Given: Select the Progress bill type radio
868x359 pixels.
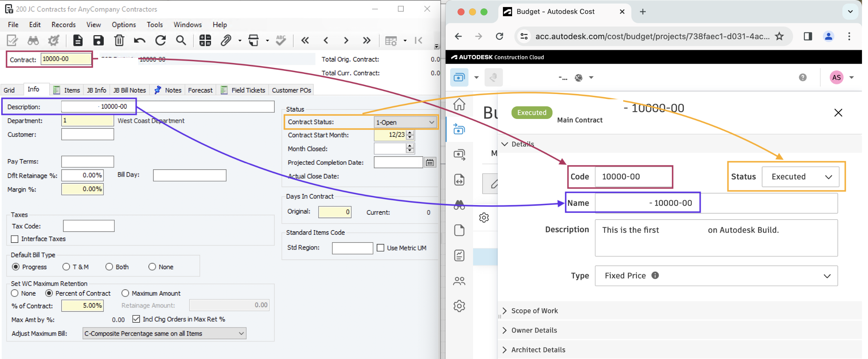Looking at the screenshot, I should [15, 267].
